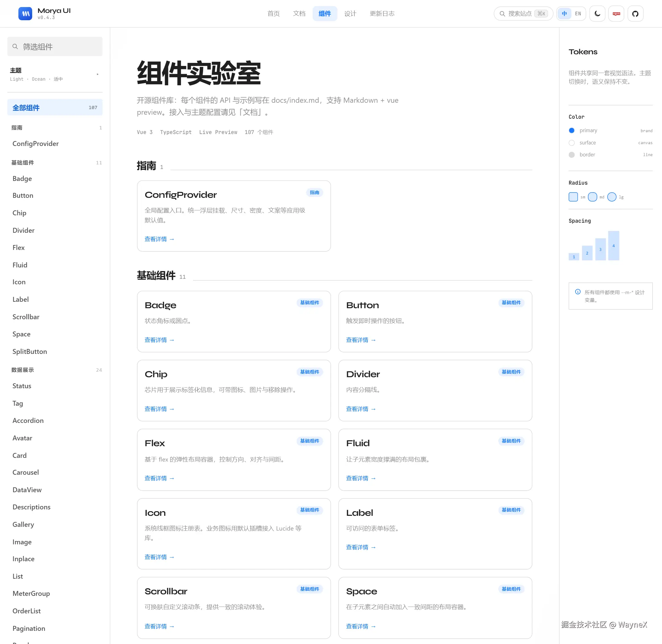Open MeterGroup in the sidebar
Viewport: 662px width, 644px height.
31,593
